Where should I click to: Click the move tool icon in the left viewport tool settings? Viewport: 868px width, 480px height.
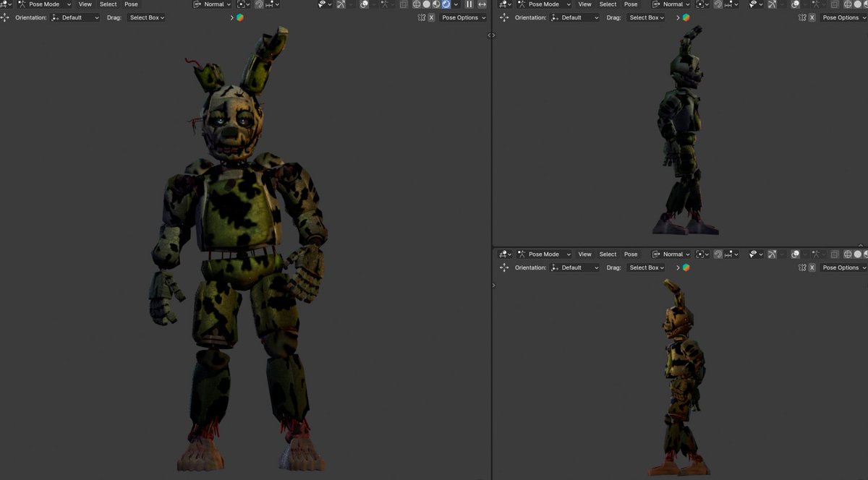click(5, 17)
